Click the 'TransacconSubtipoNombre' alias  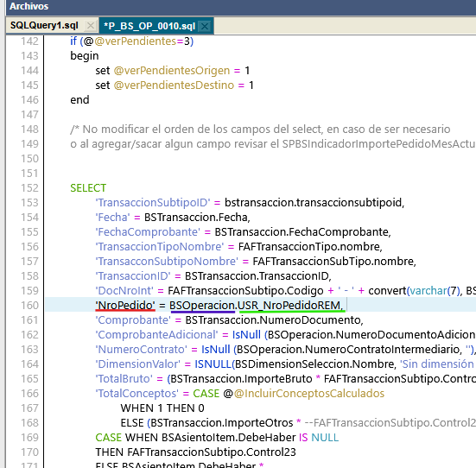coord(167,262)
